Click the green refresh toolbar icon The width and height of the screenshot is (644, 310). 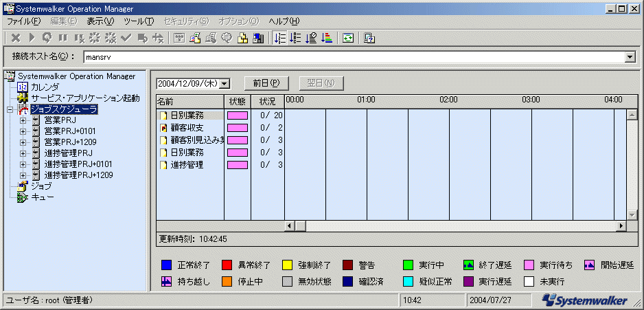point(348,38)
